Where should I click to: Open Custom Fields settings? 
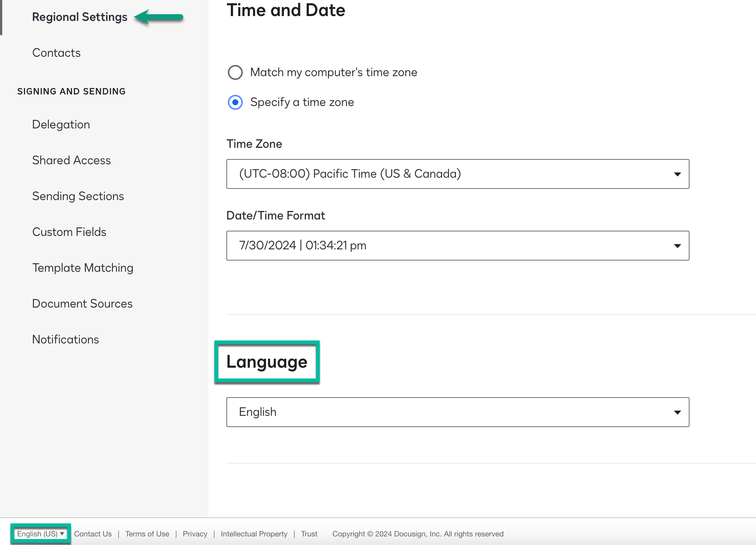tap(69, 232)
